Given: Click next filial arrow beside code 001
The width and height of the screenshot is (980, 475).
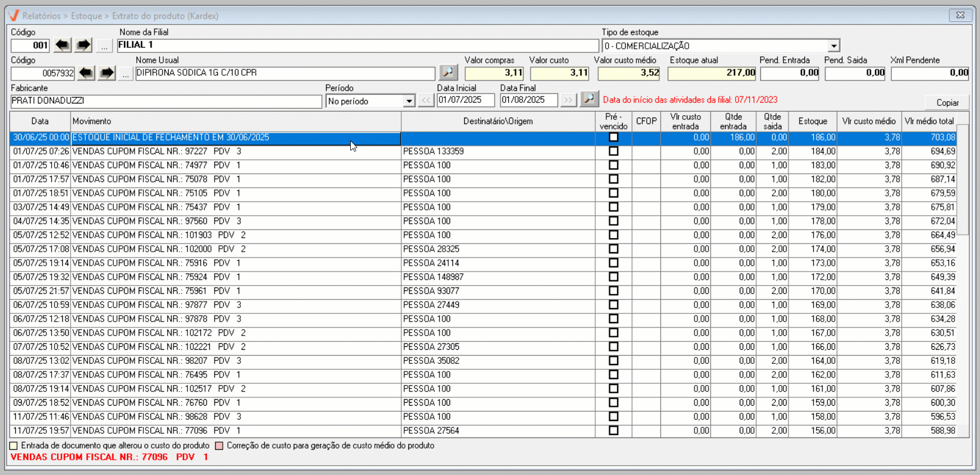Looking at the screenshot, I should [83, 45].
